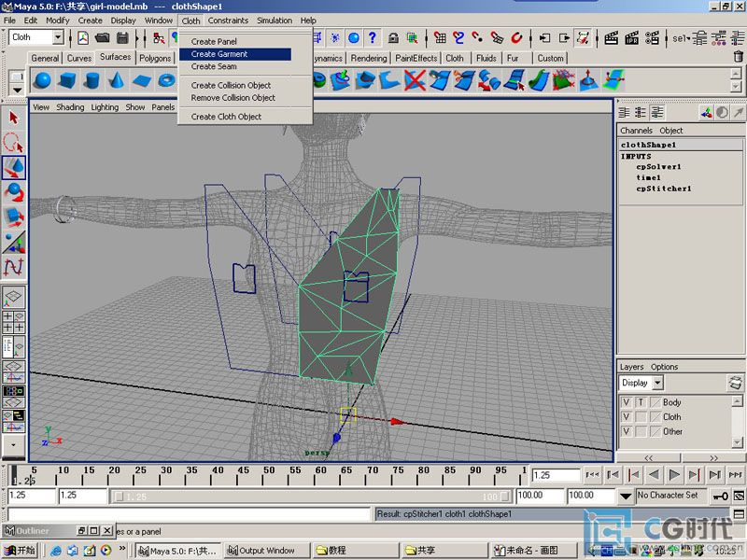Toggle template state of Body layer

[641, 402]
